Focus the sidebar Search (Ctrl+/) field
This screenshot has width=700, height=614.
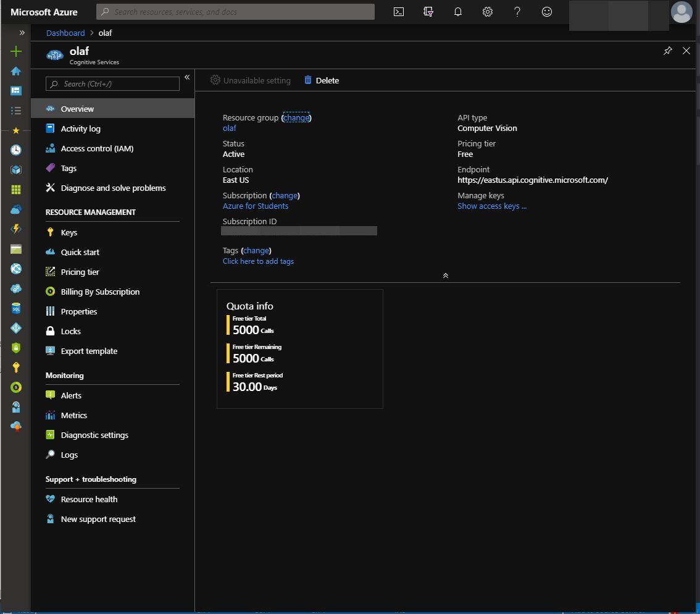tap(112, 83)
